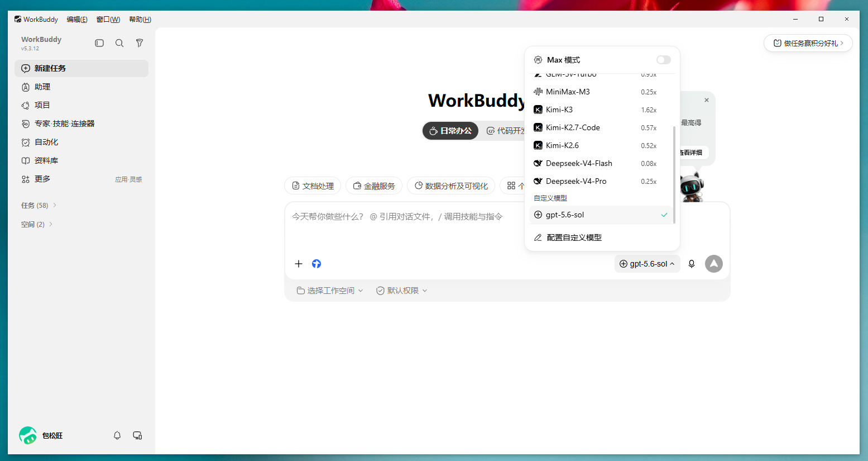This screenshot has width=868, height=461.
Task: Click 做任务赢积分好礼 button
Action: [808, 43]
